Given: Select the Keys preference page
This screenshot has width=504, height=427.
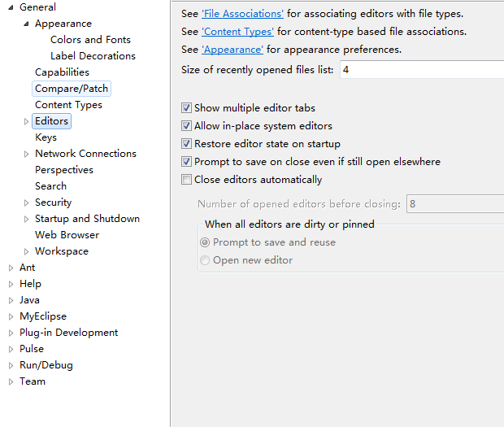Looking at the screenshot, I should click(x=46, y=137).
